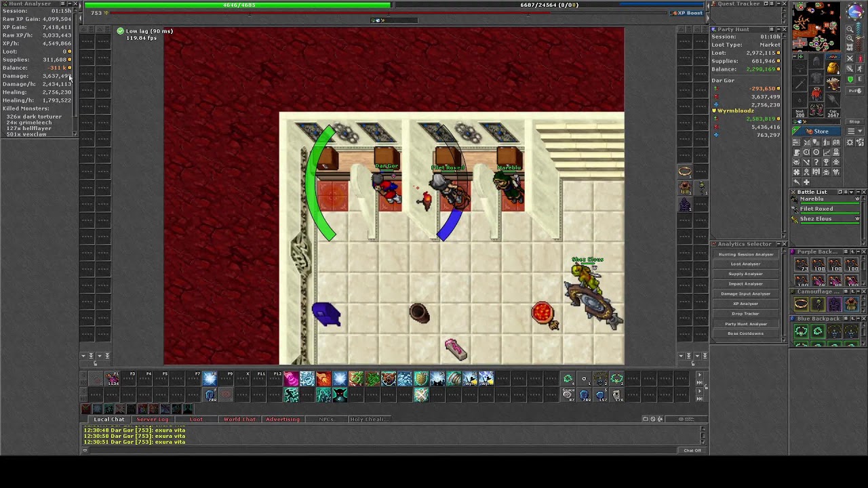Click the gold ring in Camouflage backpack
Screen dimensions: 868x488
(802, 304)
